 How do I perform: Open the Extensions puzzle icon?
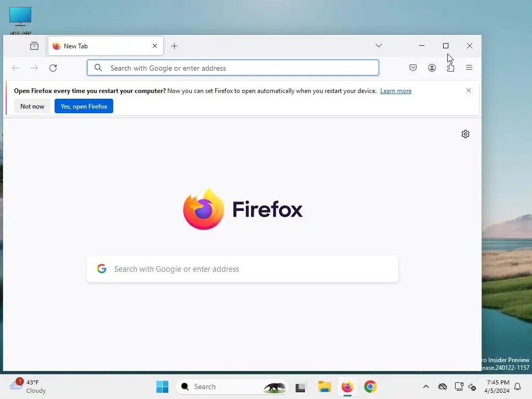click(x=450, y=68)
